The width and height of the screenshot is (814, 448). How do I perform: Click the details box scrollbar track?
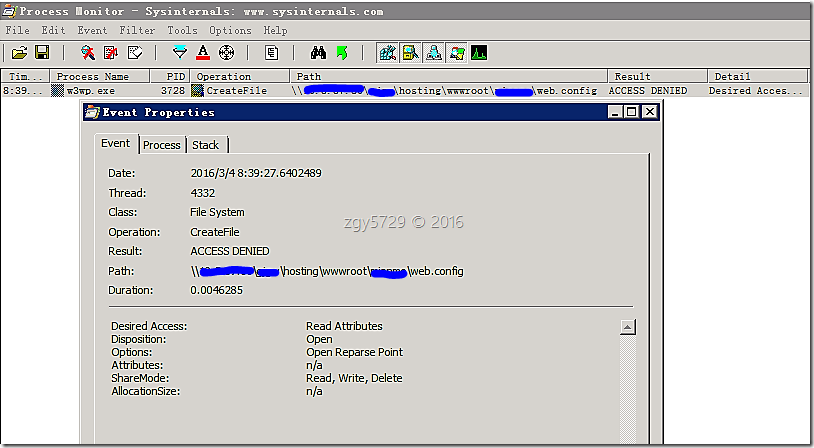pyautogui.click(x=628, y=389)
